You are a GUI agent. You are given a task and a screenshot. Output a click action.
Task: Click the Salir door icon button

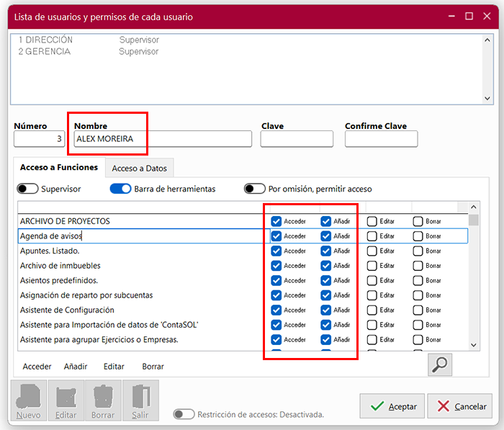(x=140, y=400)
